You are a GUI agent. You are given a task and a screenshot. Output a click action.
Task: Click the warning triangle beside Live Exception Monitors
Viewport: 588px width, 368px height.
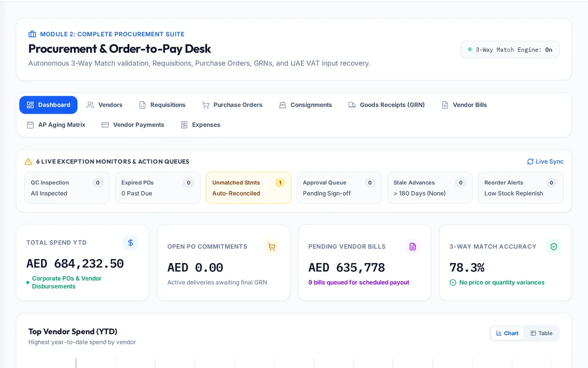[x=28, y=161]
